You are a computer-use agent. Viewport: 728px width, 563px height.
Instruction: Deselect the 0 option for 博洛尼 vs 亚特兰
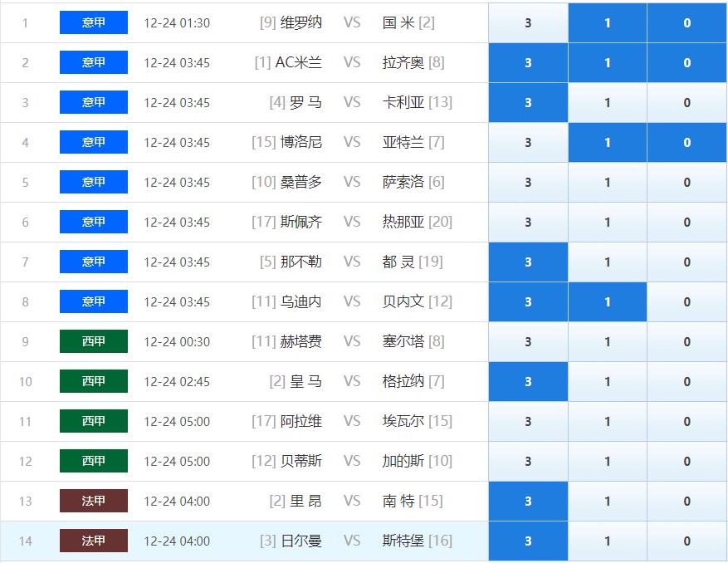point(686,143)
